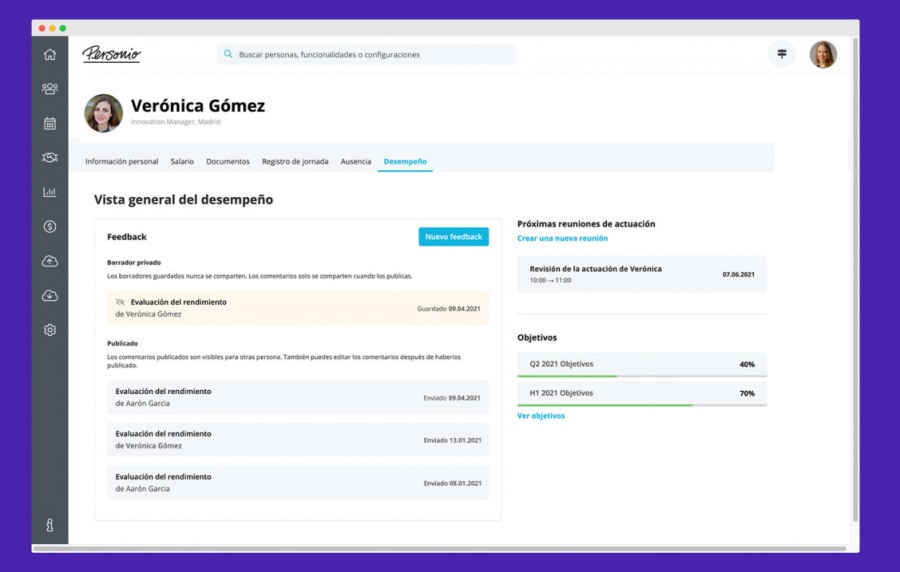
Task: Click the Personio logo
Action: pyautogui.click(x=111, y=54)
